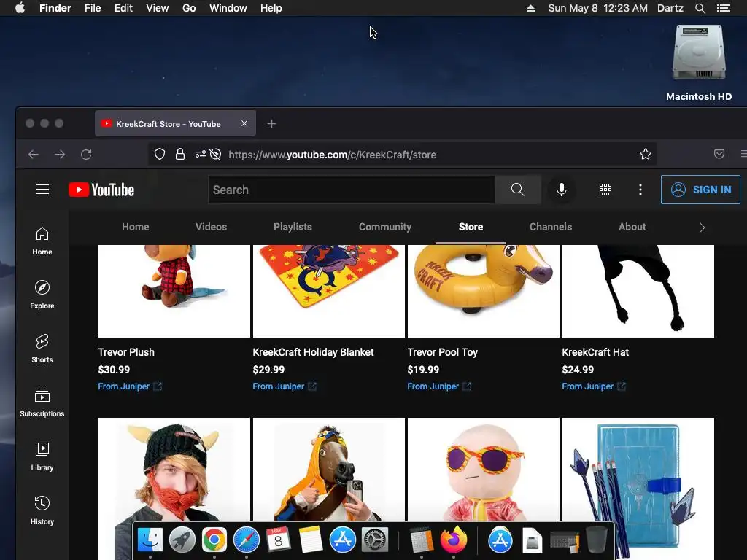Switch to the About tab

[632, 227]
